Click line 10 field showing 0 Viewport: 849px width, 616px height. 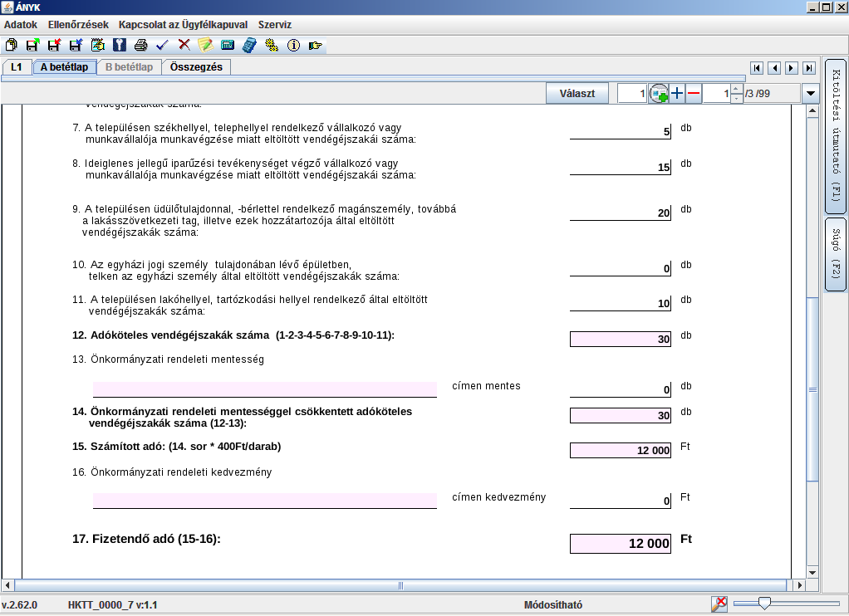pyautogui.click(x=621, y=268)
